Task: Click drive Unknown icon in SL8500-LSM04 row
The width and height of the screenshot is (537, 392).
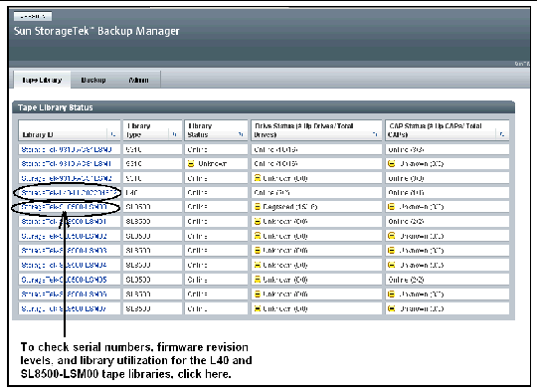Action: click(258, 265)
